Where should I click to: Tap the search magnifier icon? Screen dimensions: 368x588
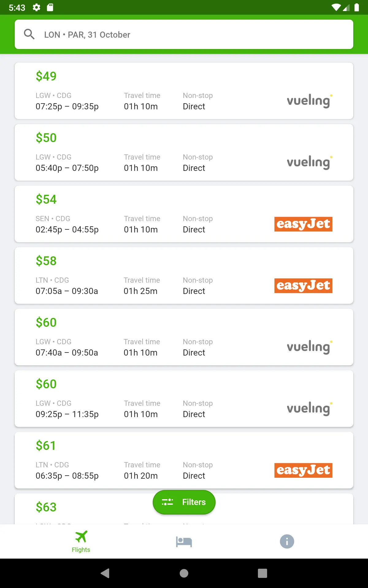29,34
